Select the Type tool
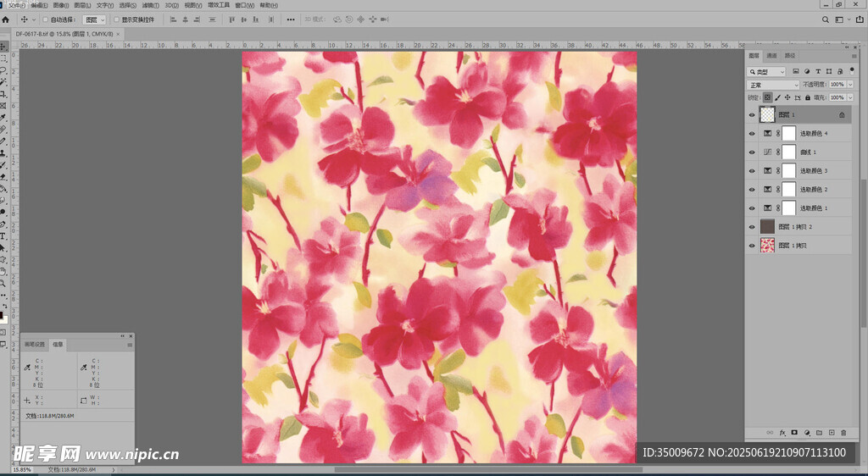Screen dimensions: 868x476 click(3, 235)
